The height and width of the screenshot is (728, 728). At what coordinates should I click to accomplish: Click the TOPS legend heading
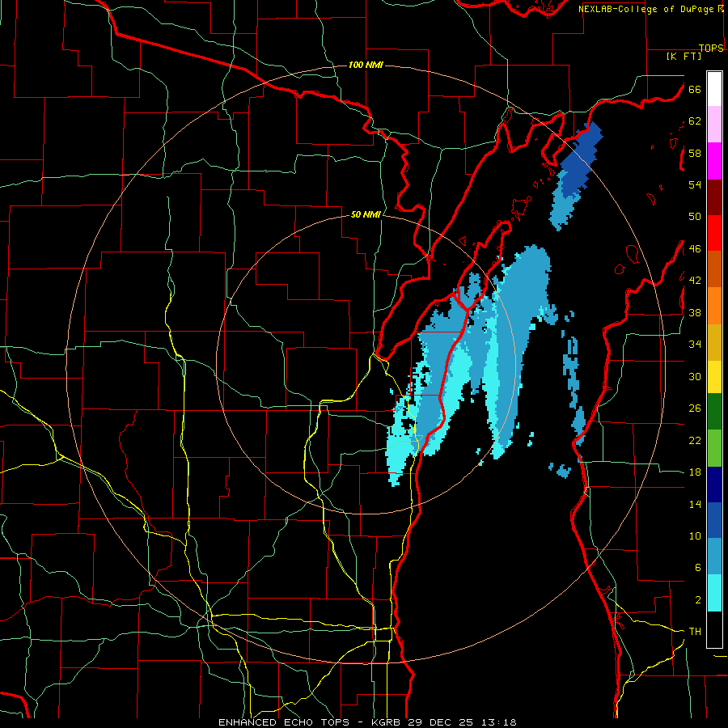711,48
